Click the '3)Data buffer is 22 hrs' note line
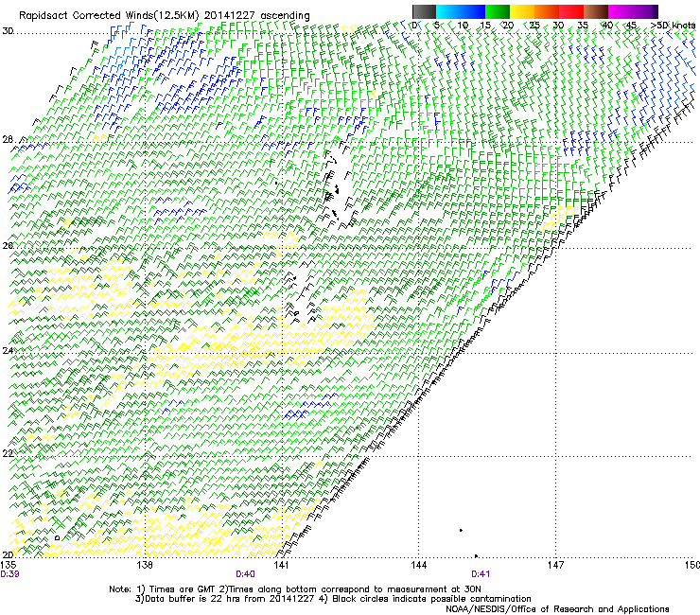This screenshot has width=700, height=615. [x=333, y=599]
